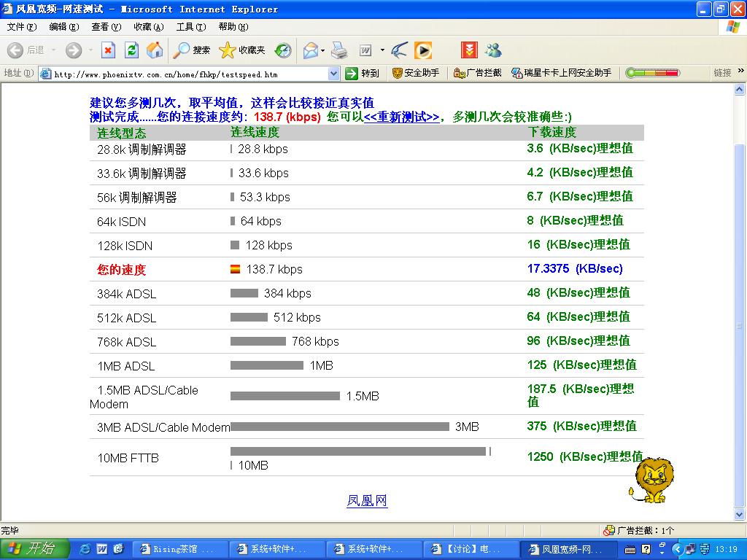Click the 凤凰网 link at page bottom
This screenshot has width=747, height=560.
[x=367, y=501]
